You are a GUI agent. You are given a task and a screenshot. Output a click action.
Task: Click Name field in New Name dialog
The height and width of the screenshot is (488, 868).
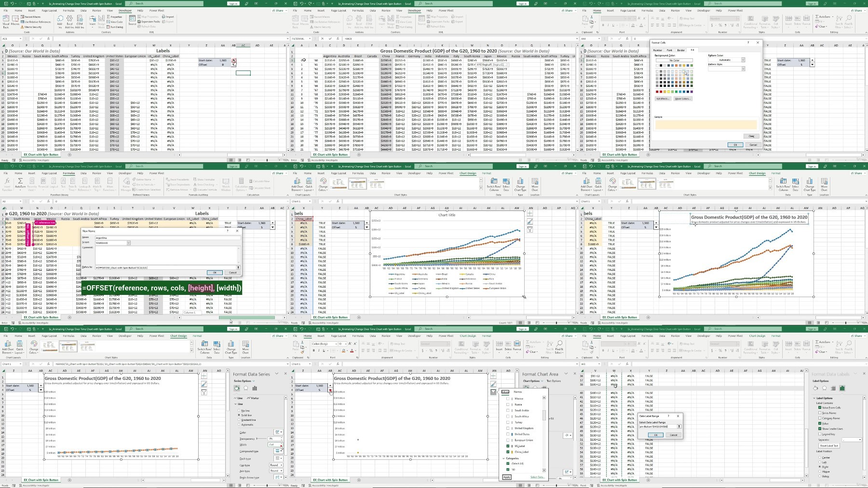167,238
